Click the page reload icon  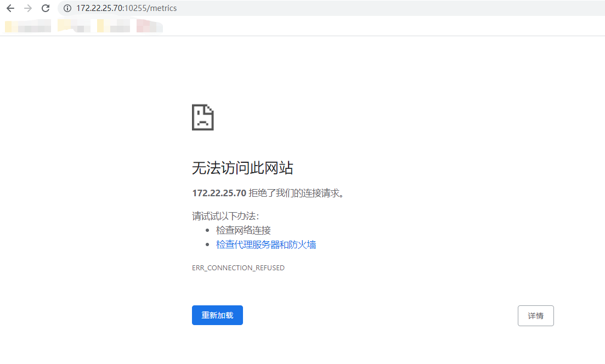pos(45,8)
